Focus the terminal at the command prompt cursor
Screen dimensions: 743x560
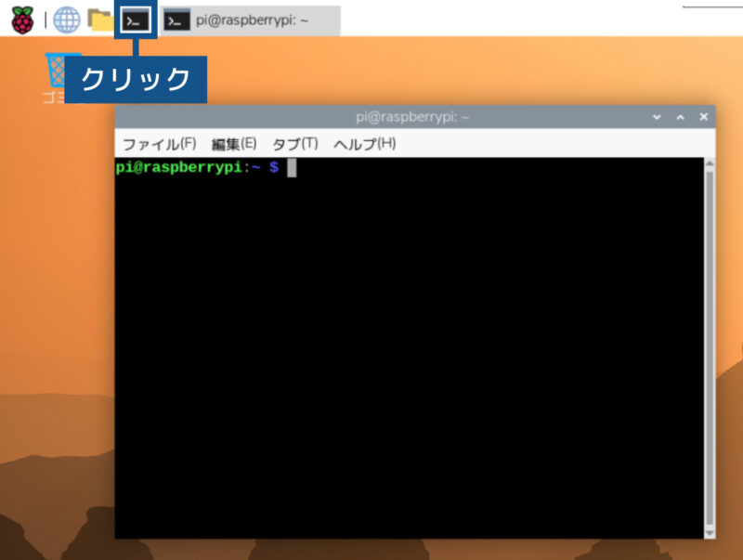(x=292, y=168)
